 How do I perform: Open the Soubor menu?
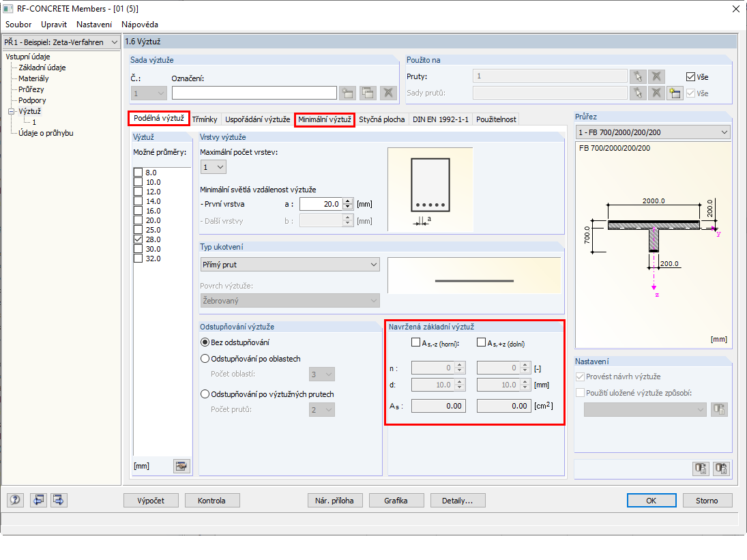(18, 25)
